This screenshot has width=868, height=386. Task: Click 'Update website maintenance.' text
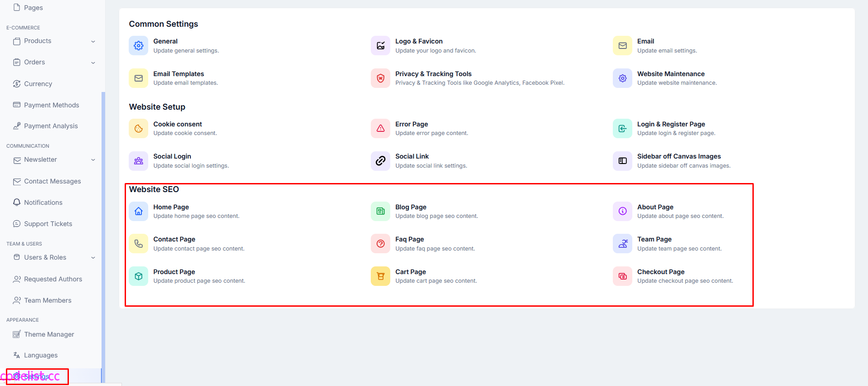click(677, 83)
